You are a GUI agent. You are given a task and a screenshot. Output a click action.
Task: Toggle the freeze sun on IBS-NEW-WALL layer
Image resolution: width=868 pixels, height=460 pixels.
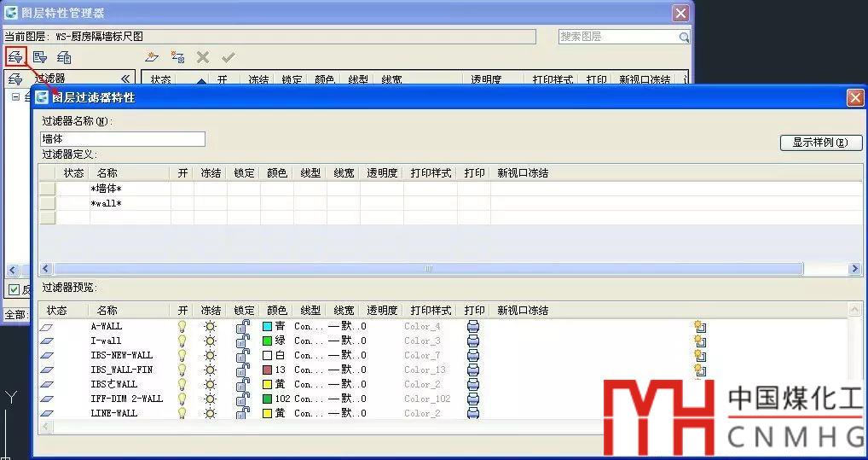[210, 355]
